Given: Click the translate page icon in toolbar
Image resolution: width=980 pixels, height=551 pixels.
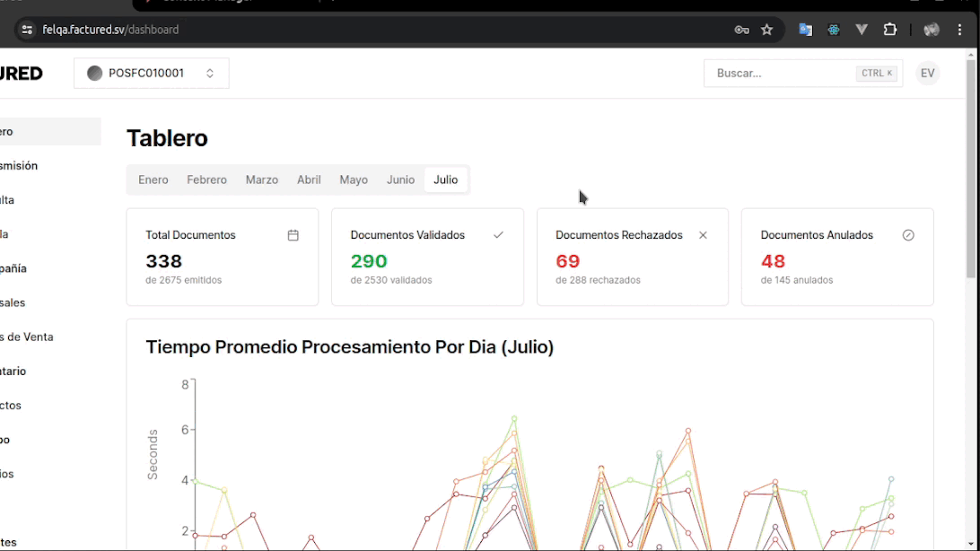Looking at the screenshot, I should [806, 30].
